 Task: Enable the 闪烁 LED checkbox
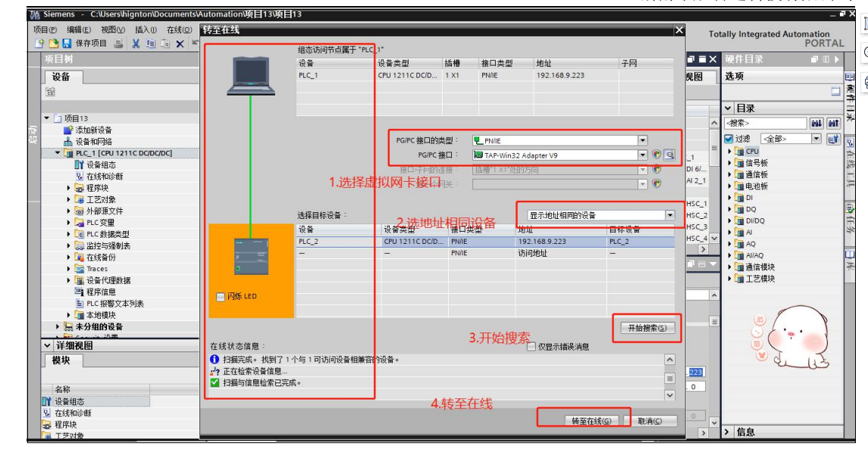221,296
